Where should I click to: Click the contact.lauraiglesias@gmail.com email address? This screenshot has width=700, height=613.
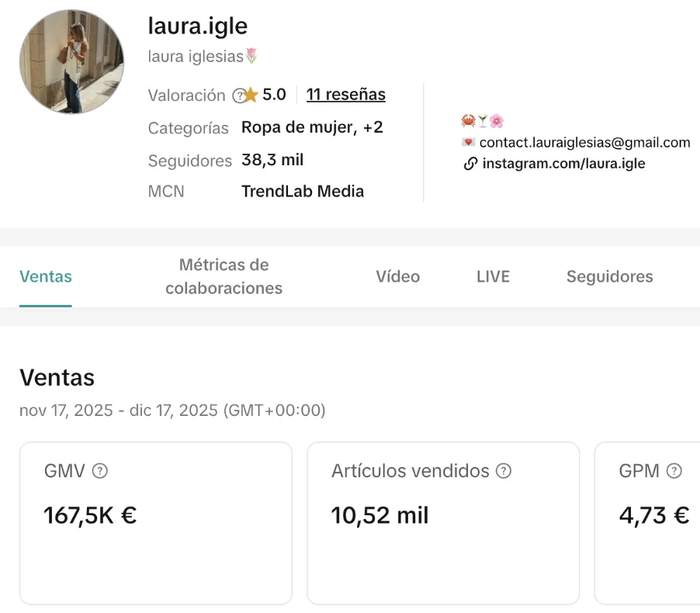tap(584, 143)
